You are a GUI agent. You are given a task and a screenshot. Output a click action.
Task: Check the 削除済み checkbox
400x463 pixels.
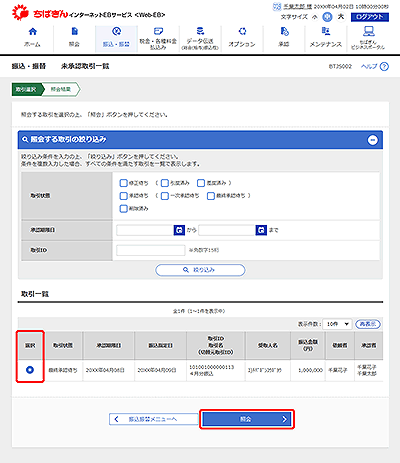coord(123,209)
